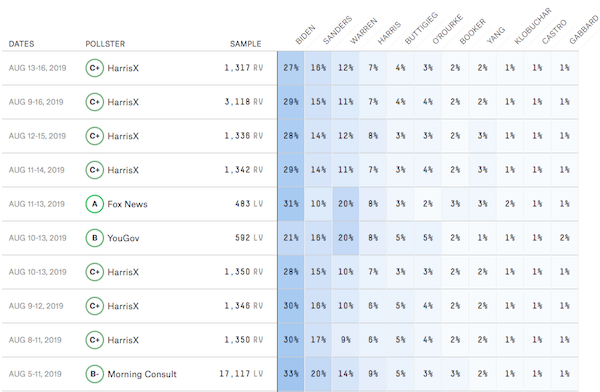This screenshot has height=392, width=600.
Task: Open the Morning Consult pollster link
Action: [x=142, y=374]
